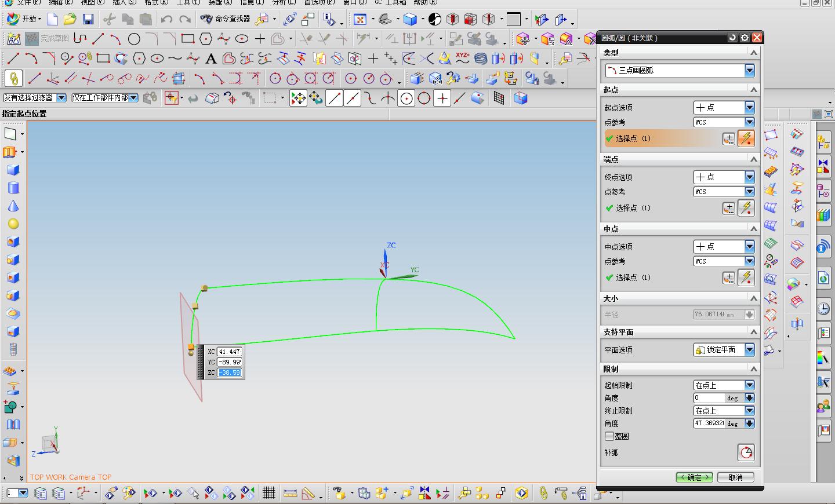Collapse the 支持平面 section
The width and height of the screenshot is (835, 504).
point(753,332)
